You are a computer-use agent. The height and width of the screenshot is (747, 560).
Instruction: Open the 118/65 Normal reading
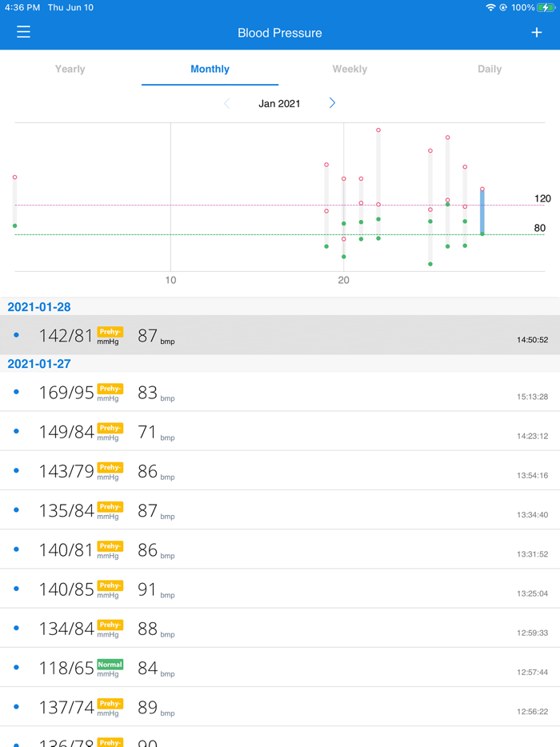(x=280, y=668)
